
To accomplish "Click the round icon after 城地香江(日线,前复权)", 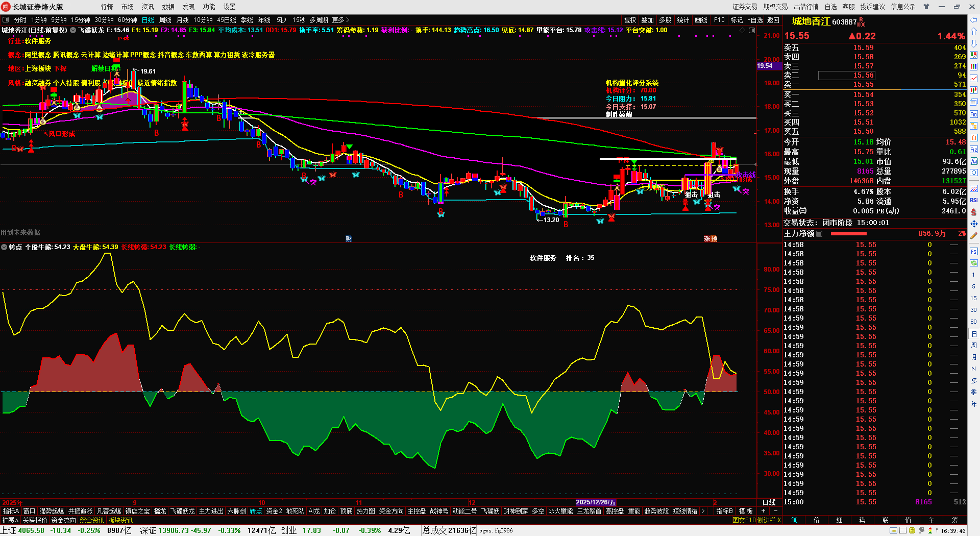I will point(73,31).
